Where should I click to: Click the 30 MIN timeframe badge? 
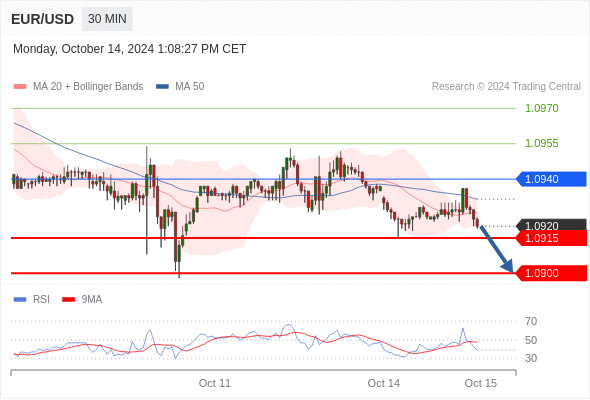(x=107, y=19)
